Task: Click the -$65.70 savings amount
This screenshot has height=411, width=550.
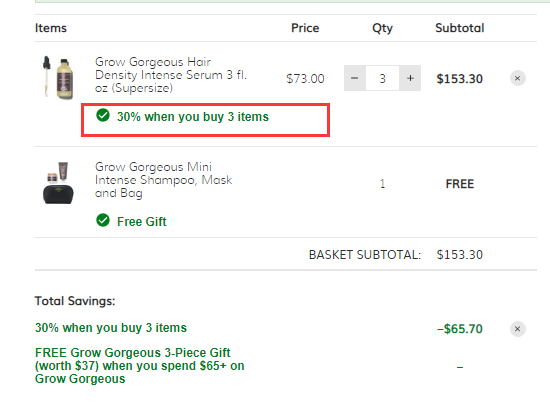Action: 460,329
